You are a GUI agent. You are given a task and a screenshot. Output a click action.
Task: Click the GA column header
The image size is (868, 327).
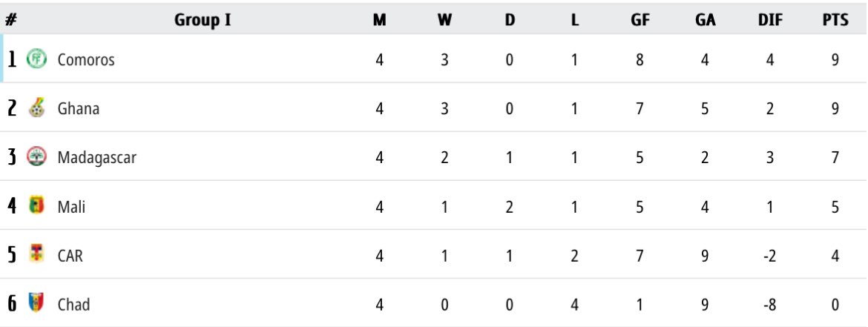706,21
